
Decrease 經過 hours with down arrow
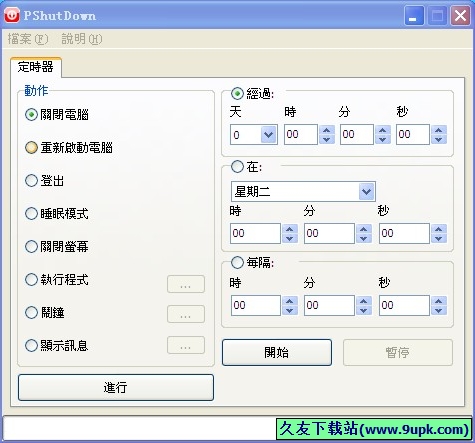point(327,139)
